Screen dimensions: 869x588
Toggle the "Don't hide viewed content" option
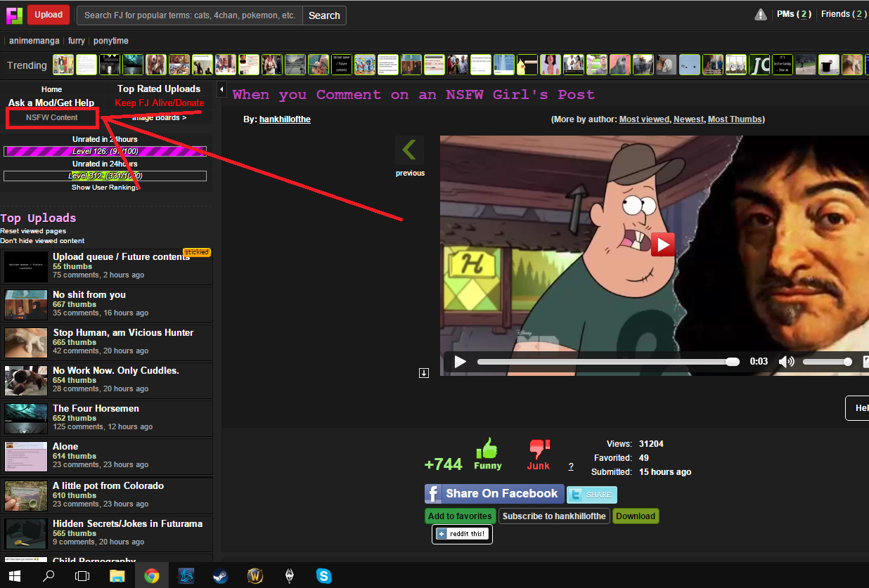(42, 241)
